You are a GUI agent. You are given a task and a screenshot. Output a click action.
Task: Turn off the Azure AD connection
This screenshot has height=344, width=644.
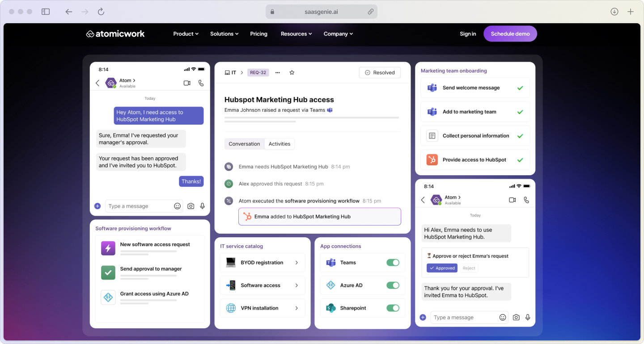393,285
